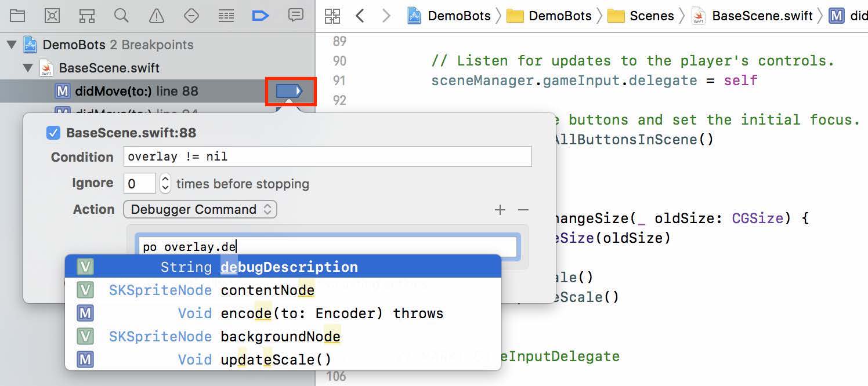Select the BaseScene.swift file row
868x386 pixels.
[157, 68]
